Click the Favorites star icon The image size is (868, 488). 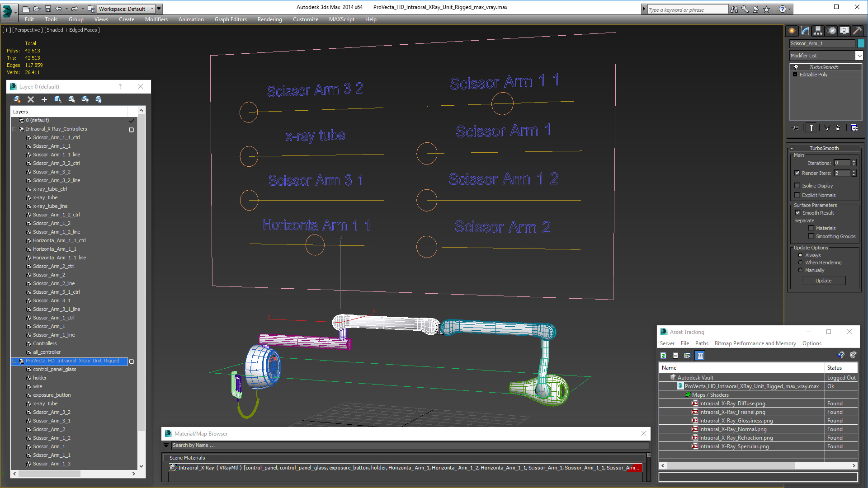[x=766, y=9]
